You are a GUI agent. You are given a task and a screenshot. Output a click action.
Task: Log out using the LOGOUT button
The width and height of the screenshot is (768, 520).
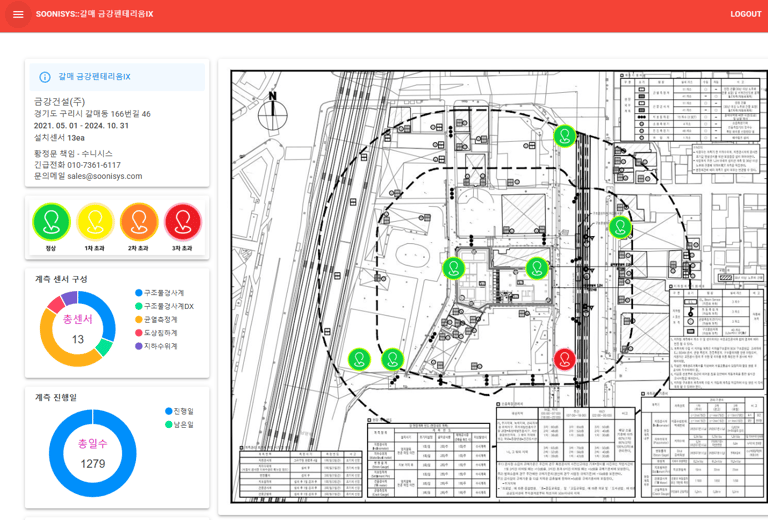pyautogui.click(x=745, y=14)
